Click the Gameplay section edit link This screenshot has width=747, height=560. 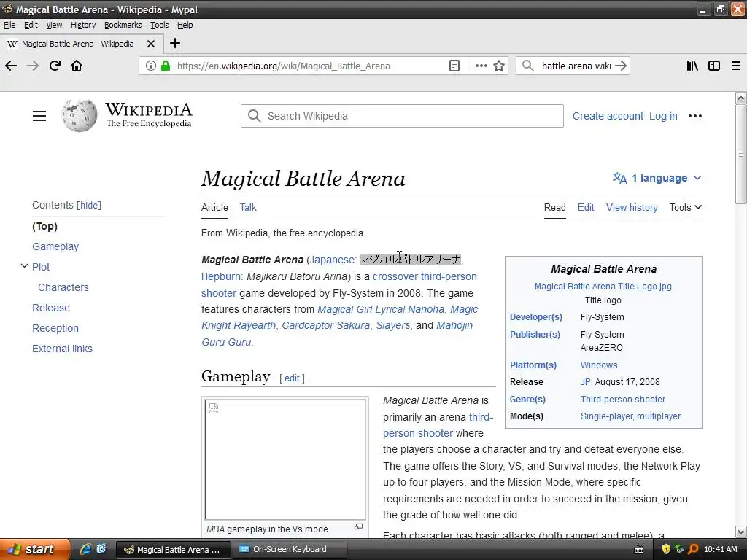click(292, 378)
